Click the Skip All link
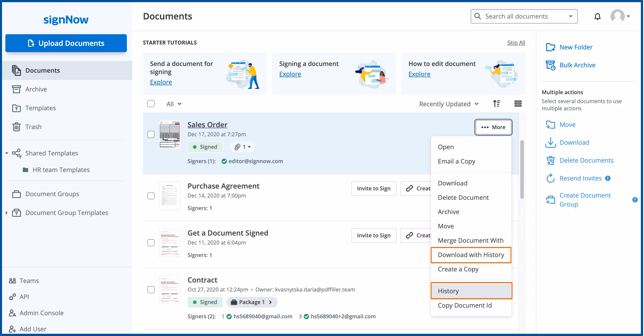This screenshot has width=644, height=336. click(516, 42)
